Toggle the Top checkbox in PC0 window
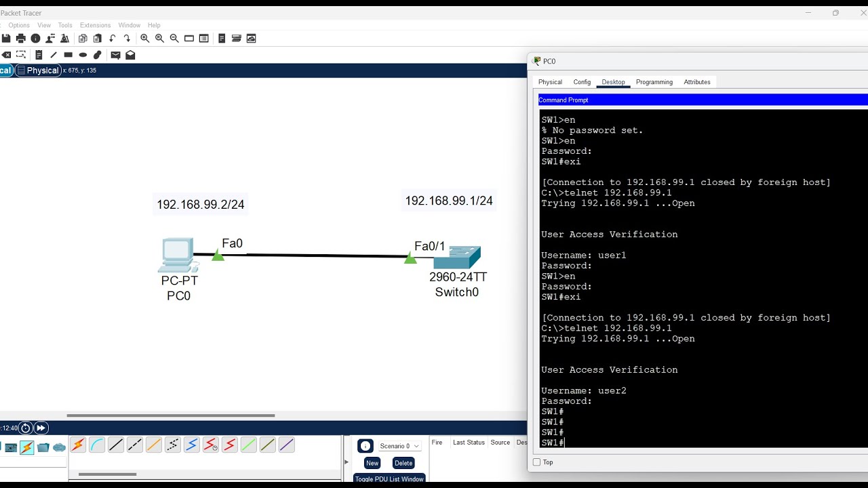The image size is (868, 488). tap(537, 462)
